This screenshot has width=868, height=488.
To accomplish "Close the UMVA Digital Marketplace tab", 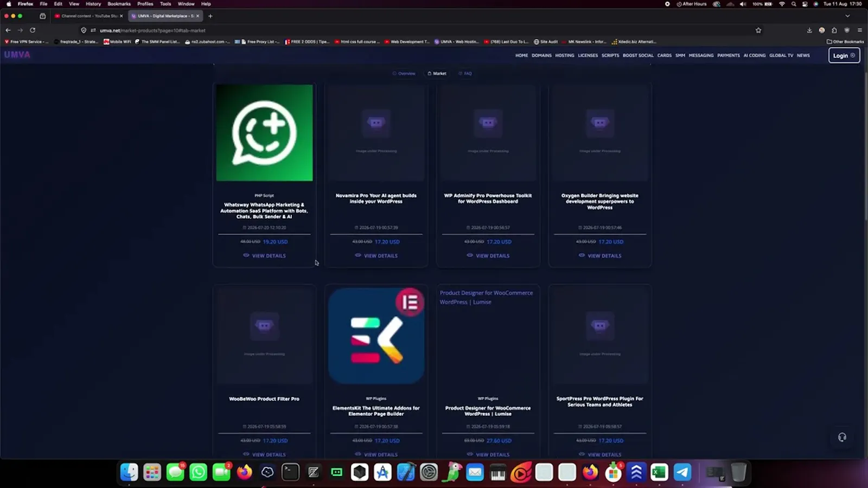I will tap(197, 16).
